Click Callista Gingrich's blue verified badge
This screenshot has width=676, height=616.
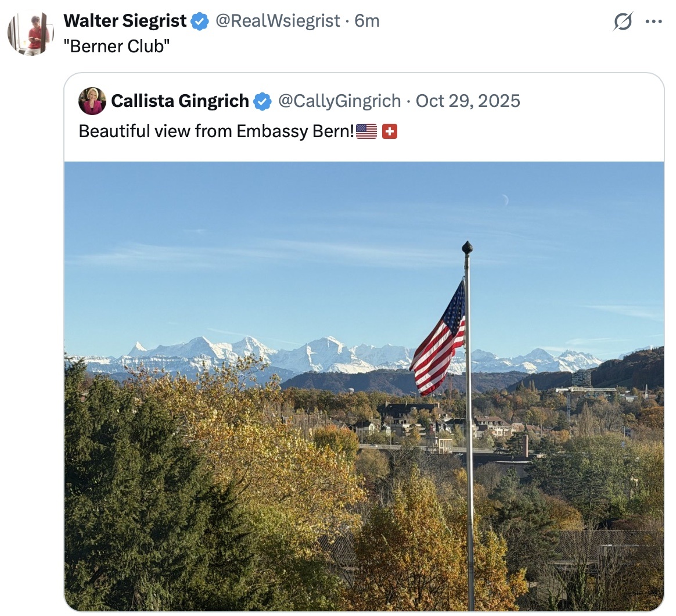click(262, 101)
